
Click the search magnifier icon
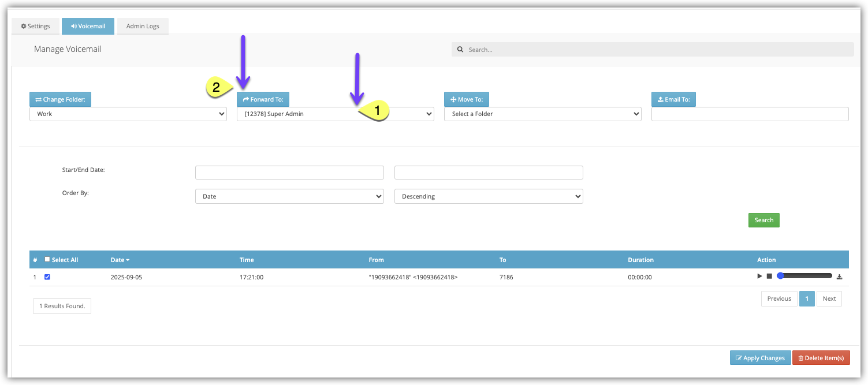[460, 50]
